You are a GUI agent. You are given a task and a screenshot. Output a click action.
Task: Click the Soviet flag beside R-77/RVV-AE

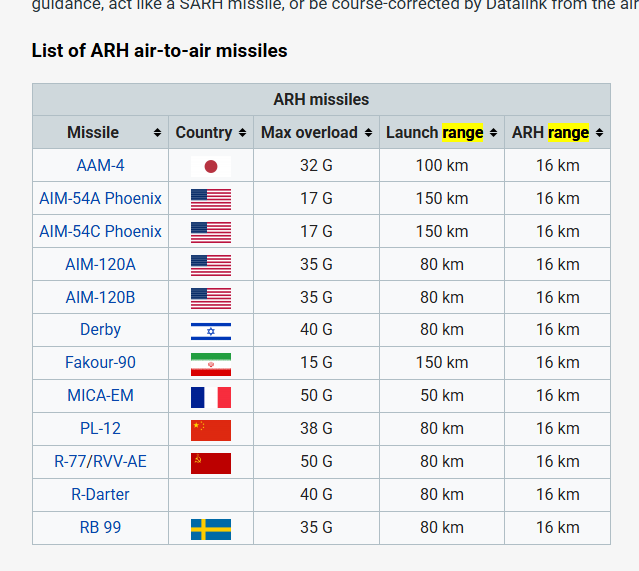click(x=210, y=463)
